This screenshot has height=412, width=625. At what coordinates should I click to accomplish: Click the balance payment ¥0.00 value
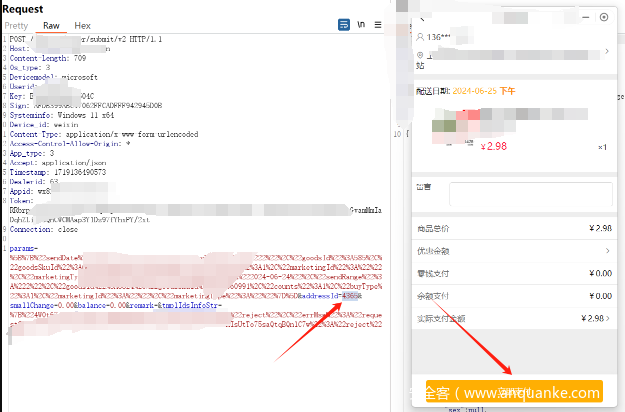point(600,296)
